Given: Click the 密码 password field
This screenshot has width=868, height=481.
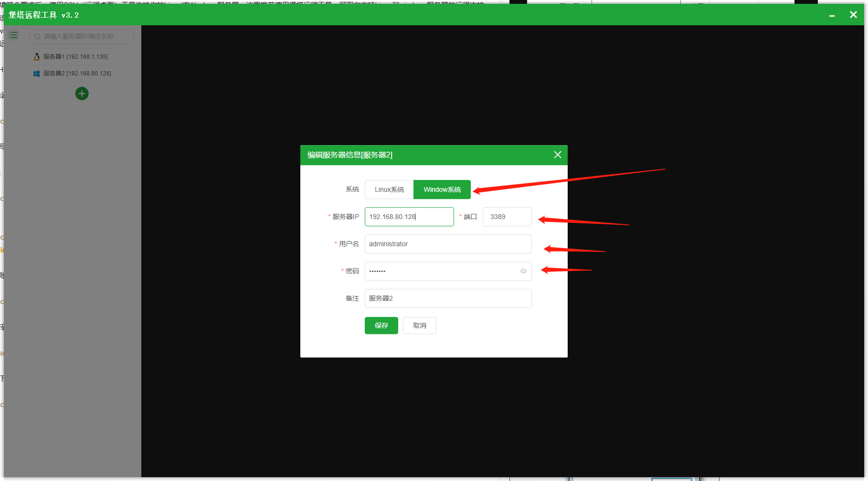Looking at the screenshot, I should pos(448,271).
